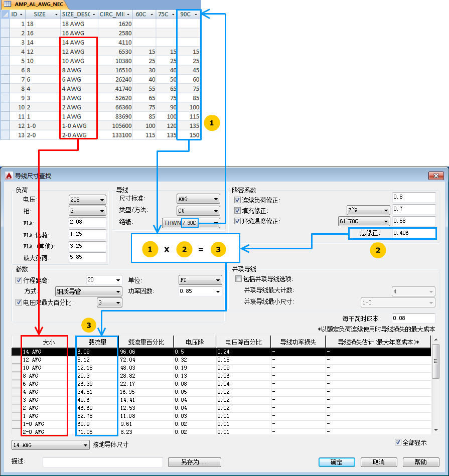Open the 相 dropdown showing 3
This screenshot has height=476, width=449.
click(x=87, y=211)
